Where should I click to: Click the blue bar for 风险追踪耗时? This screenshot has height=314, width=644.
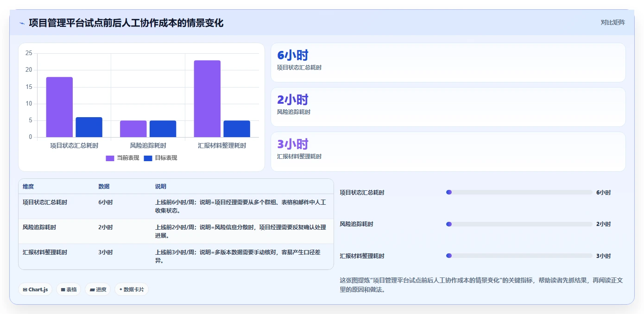(163, 129)
